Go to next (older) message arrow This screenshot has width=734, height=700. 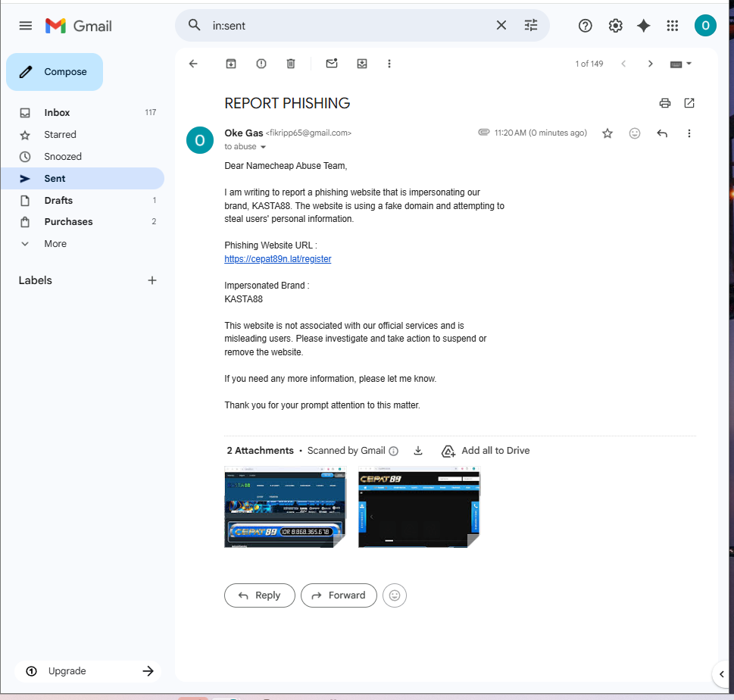650,64
